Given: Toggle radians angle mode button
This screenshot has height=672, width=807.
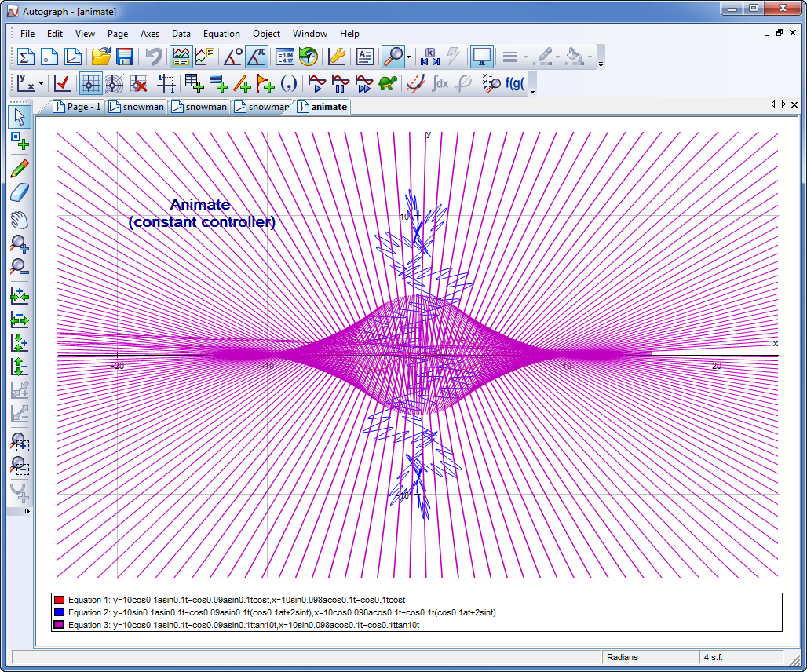Looking at the screenshot, I should pos(256,57).
